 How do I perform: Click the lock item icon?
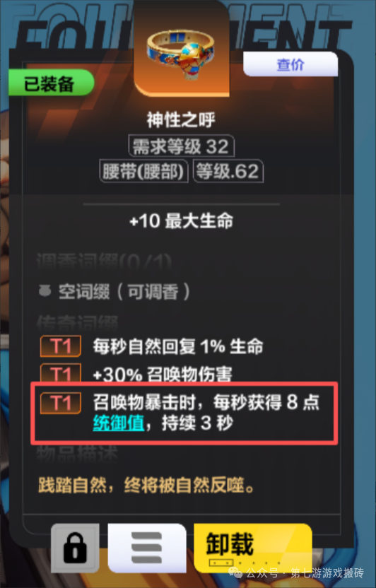[75, 548]
